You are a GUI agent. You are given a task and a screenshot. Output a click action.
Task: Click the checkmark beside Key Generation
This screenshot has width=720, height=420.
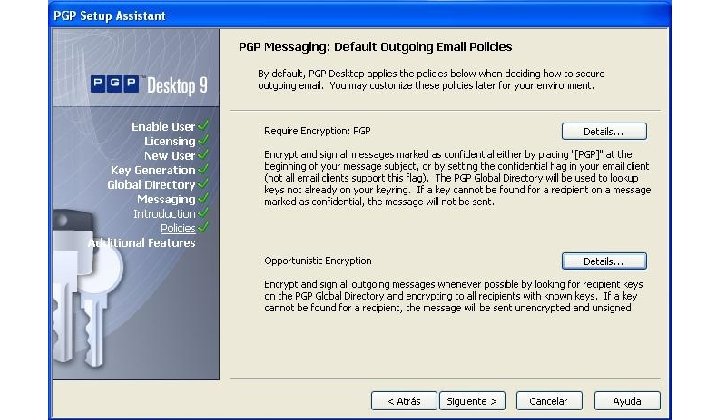point(203,169)
